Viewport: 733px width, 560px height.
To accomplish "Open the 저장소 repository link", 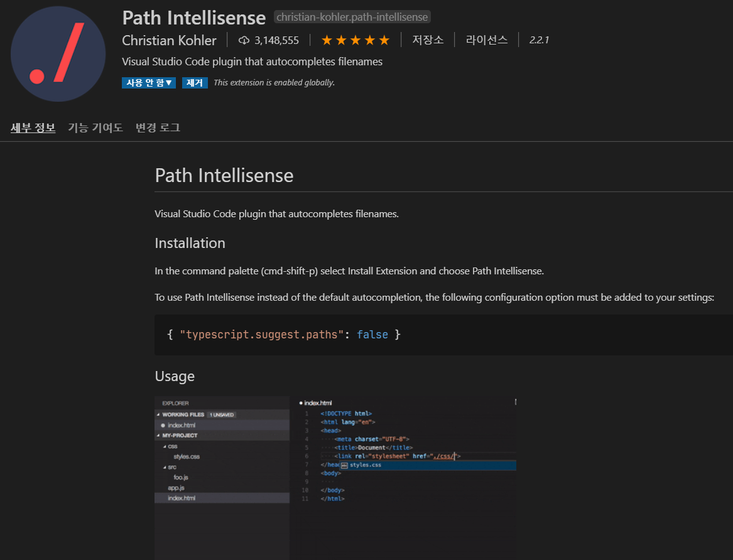I will pyautogui.click(x=428, y=40).
